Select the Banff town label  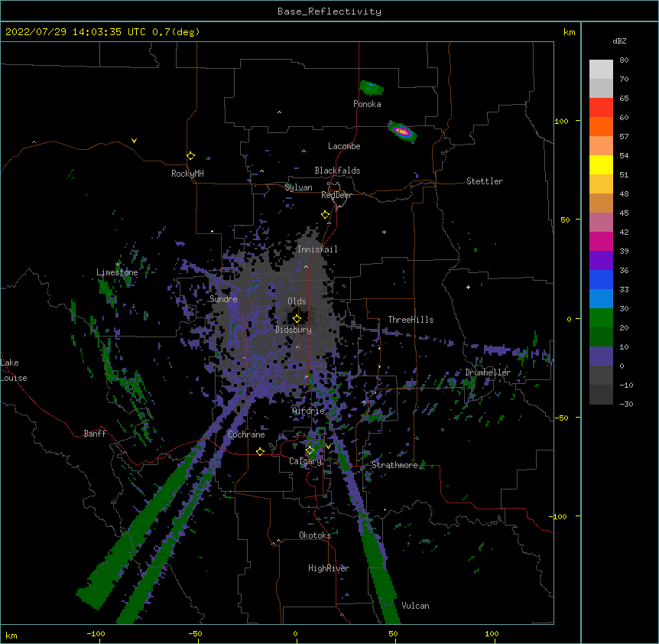95,434
